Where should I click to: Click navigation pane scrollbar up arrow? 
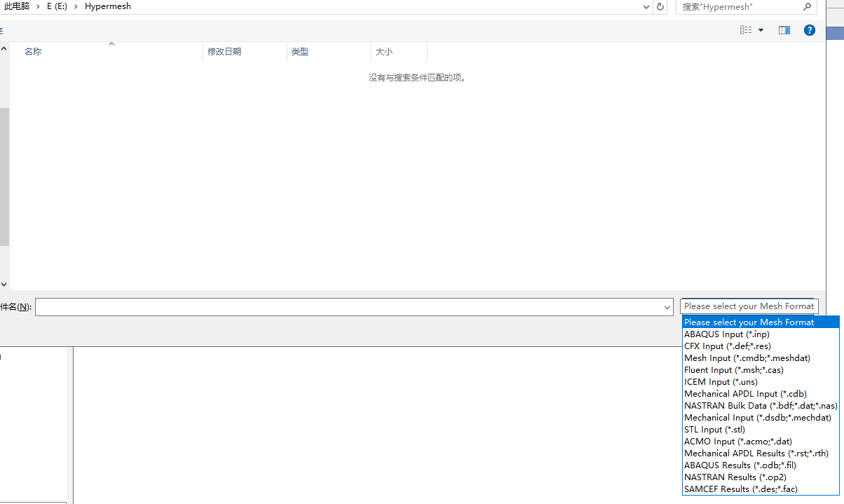(x=4, y=49)
